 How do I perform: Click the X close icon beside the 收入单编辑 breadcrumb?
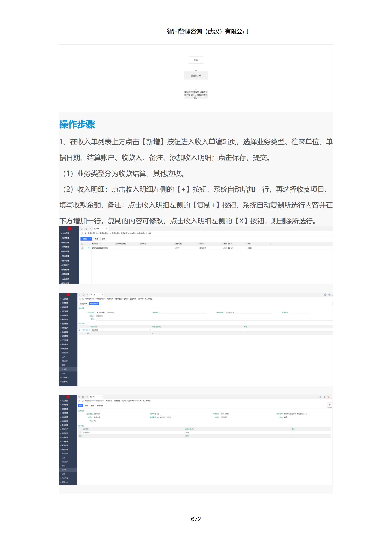click(80, 299)
